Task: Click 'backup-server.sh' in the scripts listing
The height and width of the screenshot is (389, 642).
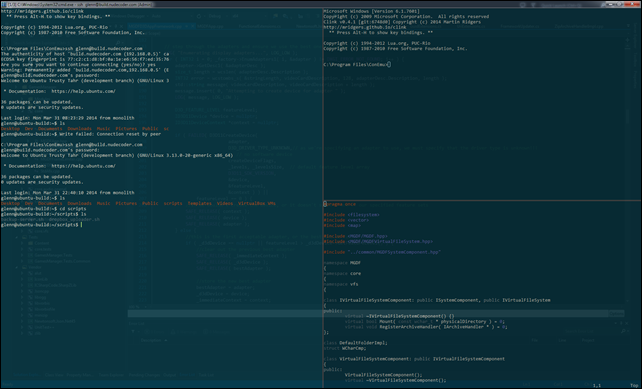Action: coord(23,219)
